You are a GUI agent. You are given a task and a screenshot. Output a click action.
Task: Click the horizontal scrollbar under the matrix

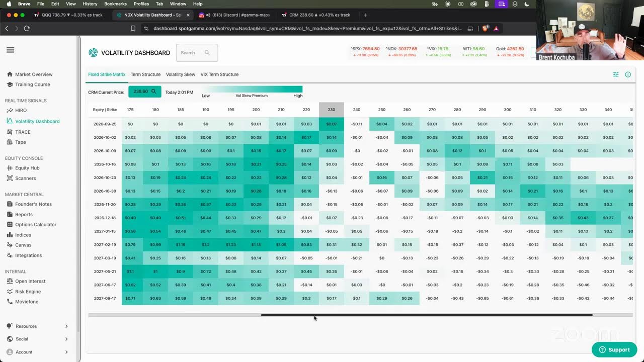(x=427, y=315)
